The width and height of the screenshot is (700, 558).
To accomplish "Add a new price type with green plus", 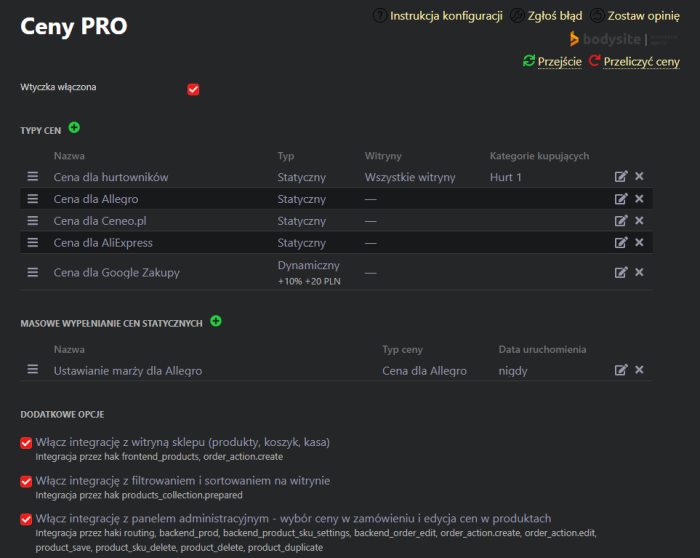I will pos(74,128).
